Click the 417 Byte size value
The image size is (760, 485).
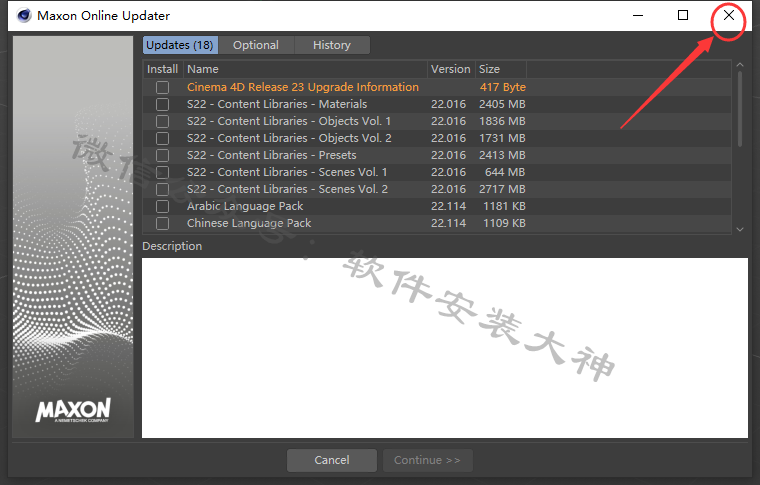[x=503, y=87]
